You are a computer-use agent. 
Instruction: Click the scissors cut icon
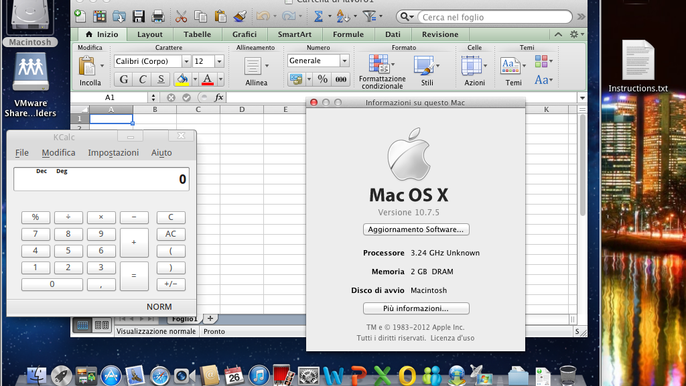181,17
